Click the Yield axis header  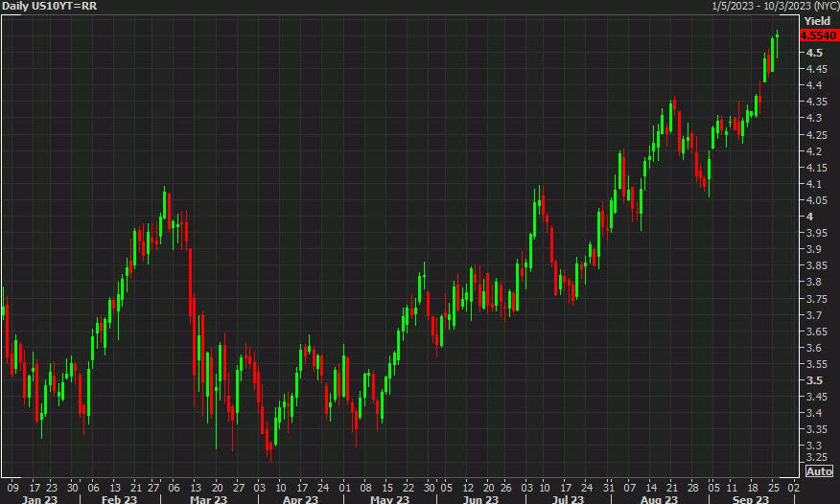click(x=817, y=21)
